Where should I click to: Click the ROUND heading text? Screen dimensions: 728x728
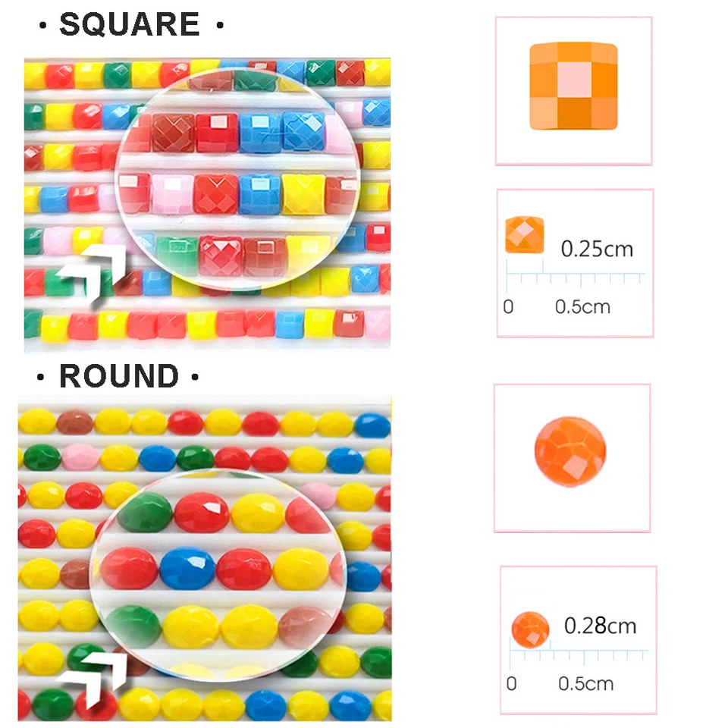tap(119, 376)
